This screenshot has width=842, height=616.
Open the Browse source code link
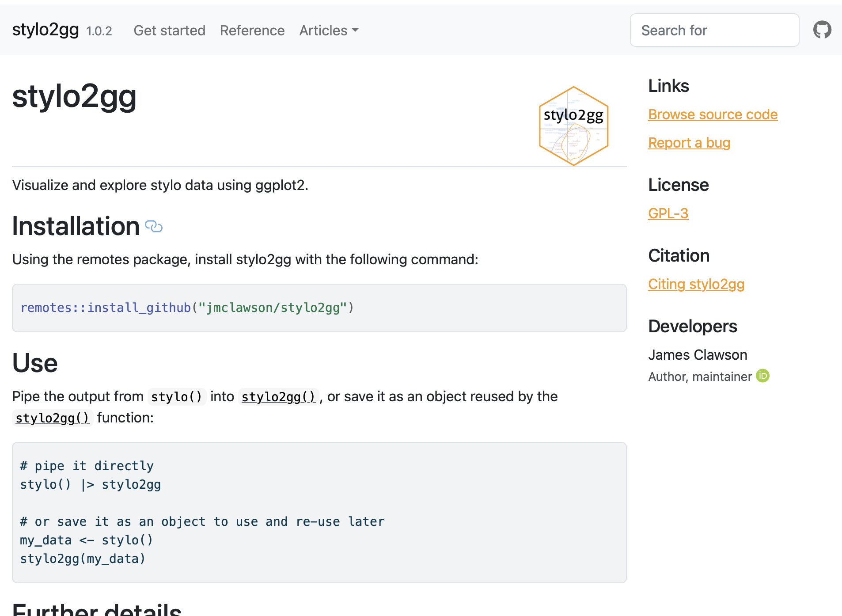[x=712, y=114]
